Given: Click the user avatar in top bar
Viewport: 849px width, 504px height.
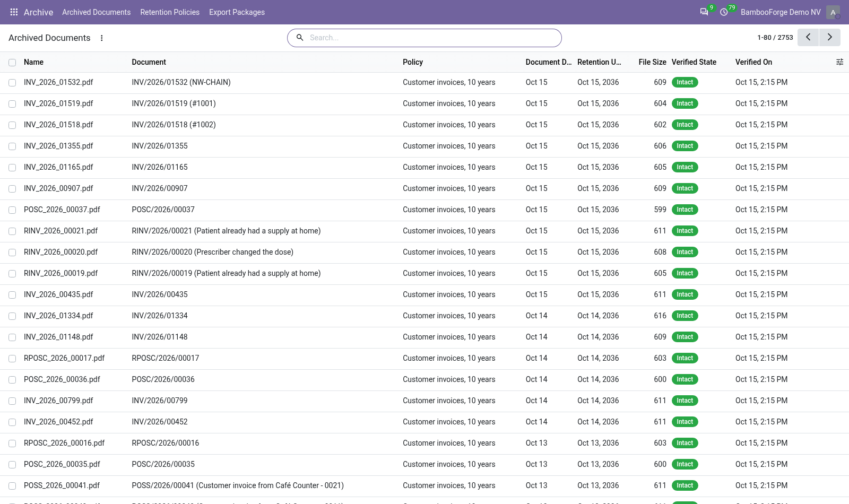Looking at the screenshot, I should [x=833, y=12].
